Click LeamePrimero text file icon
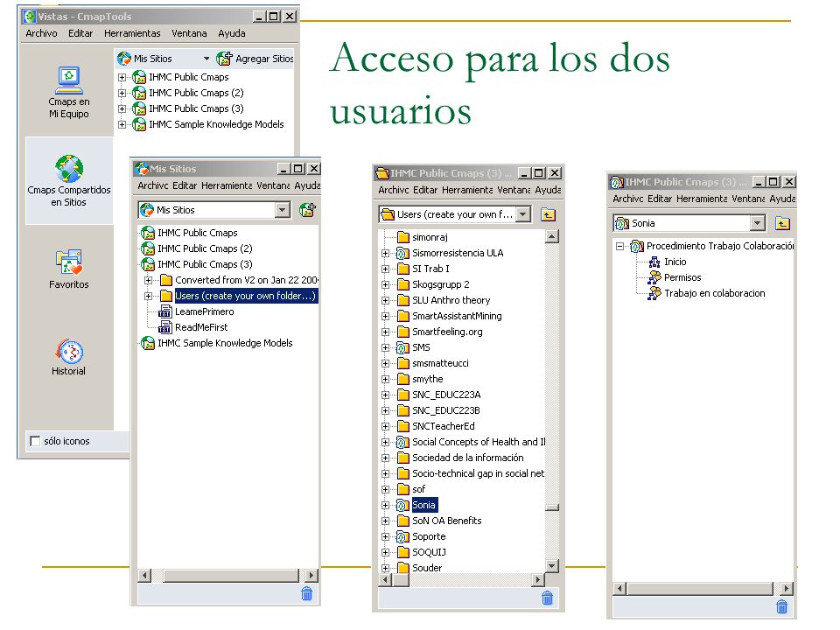The image size is (840, 630). (165, 311)
